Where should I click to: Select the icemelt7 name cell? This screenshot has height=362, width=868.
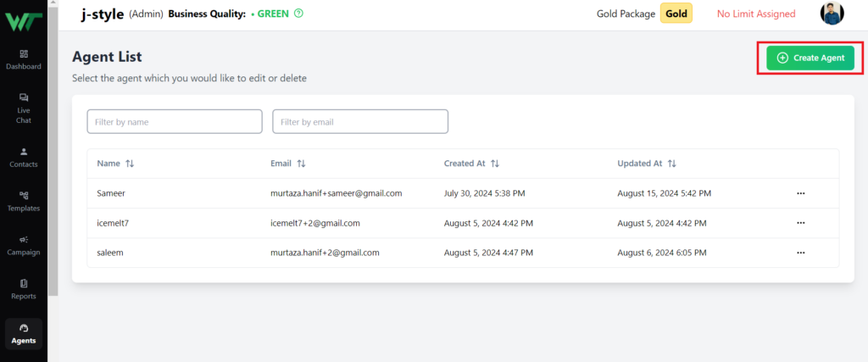(113, 223)
